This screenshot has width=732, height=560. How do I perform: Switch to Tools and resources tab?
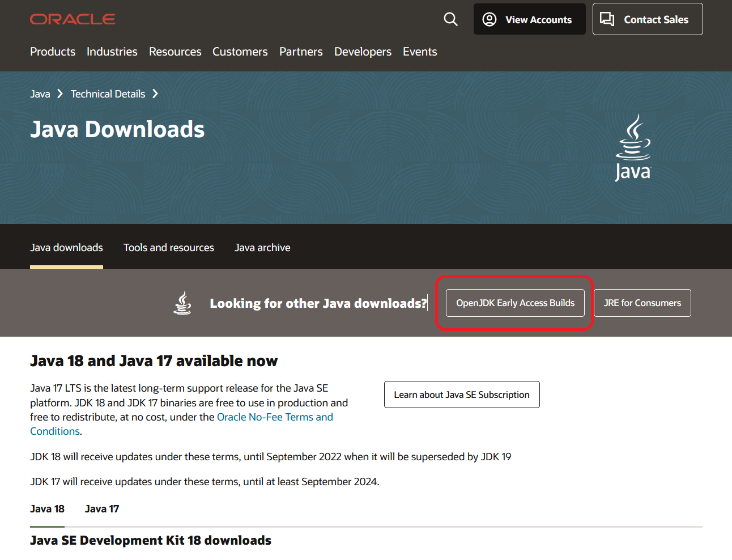pyautogui.click(x=169, y=248)
